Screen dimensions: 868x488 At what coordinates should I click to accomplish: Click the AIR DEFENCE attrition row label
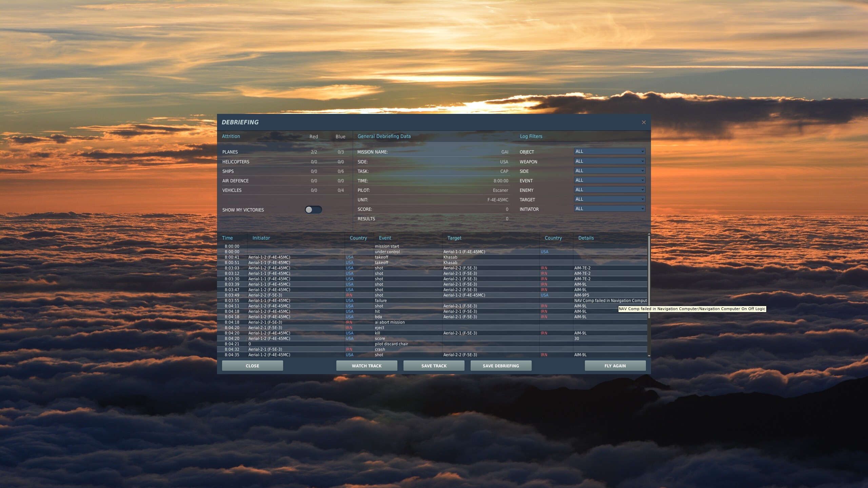pos(235,181)
